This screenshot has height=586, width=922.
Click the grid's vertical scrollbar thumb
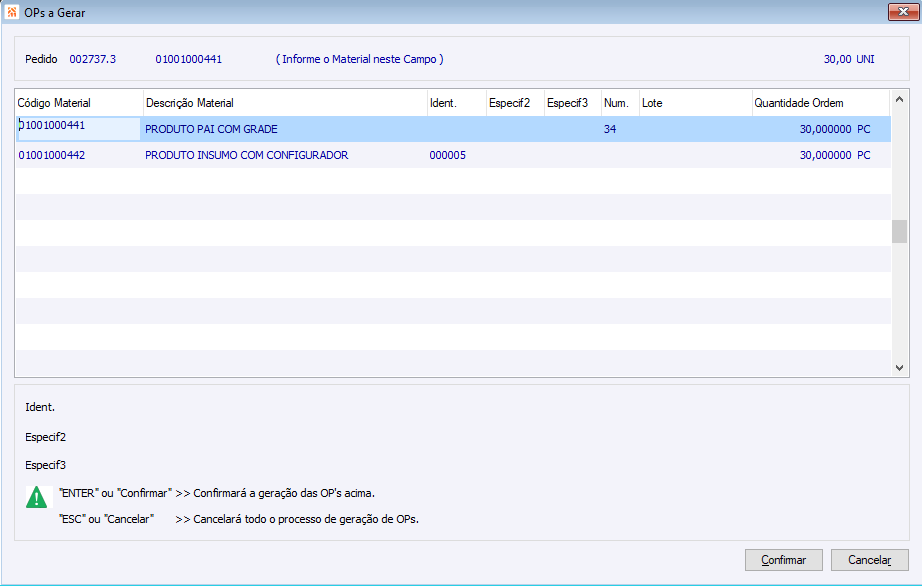(899, 231)
